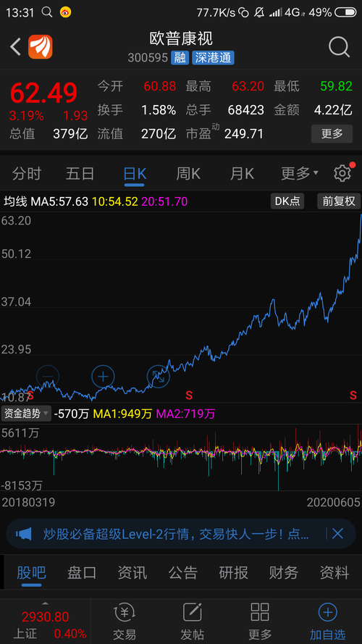Image resolution: width=362 pixels, height=644 pixels.
Task: Tap 最低 59.82 value
Action: click(x=336, y=86)
